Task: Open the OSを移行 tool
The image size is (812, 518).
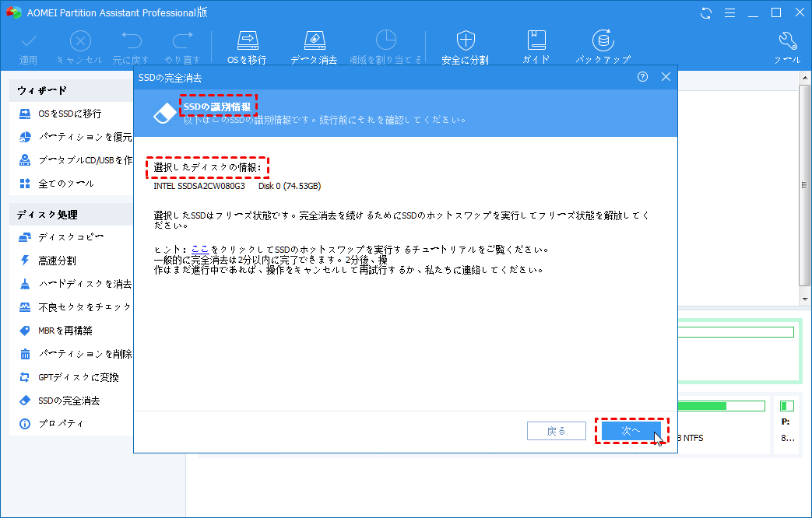Action: 247,47
